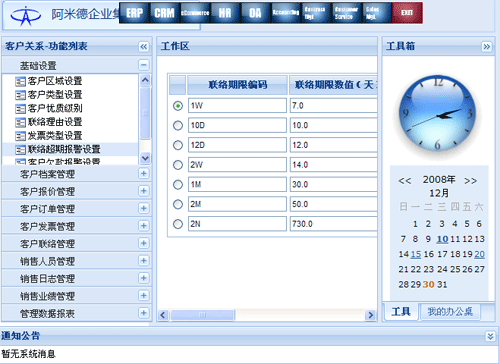Screen dimensions: 500x364
Task: Click the 730.0 value input field
Action: 334,224
